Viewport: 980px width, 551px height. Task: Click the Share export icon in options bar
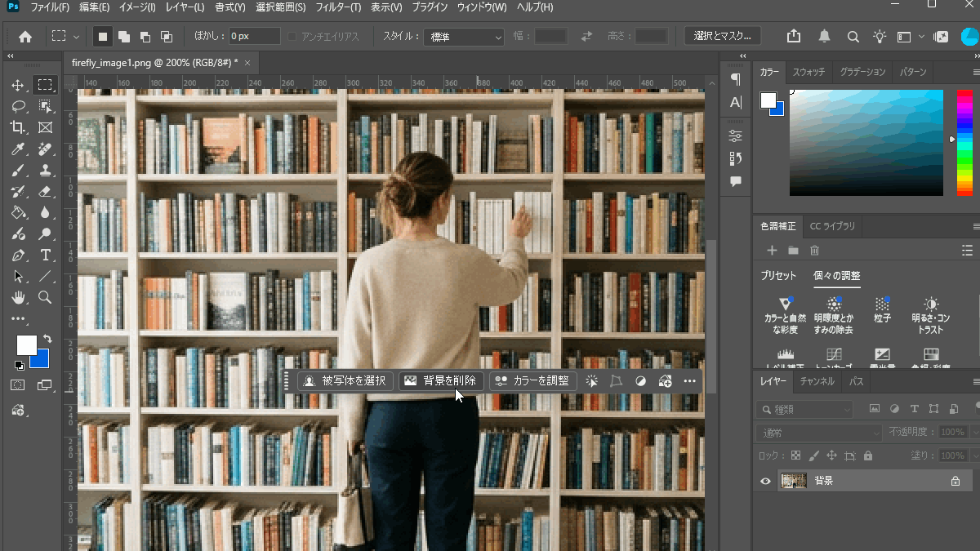(x=794, y=36)
